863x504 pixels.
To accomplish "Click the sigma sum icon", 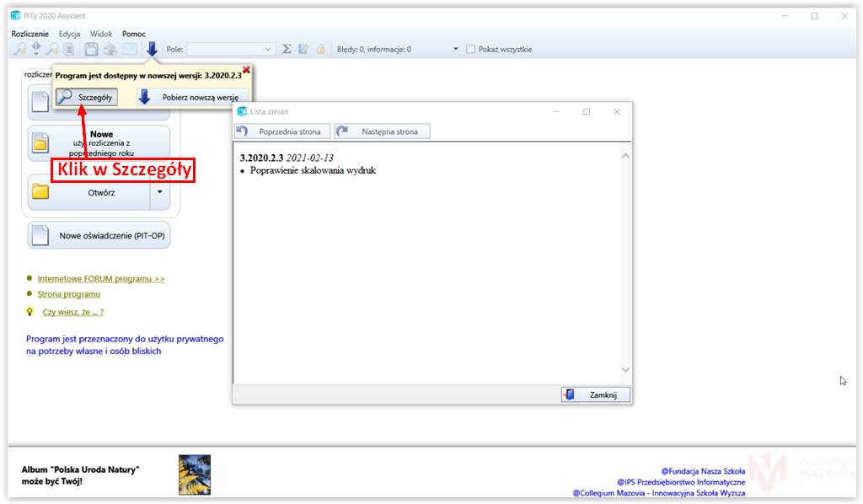I will click(287, 49).
